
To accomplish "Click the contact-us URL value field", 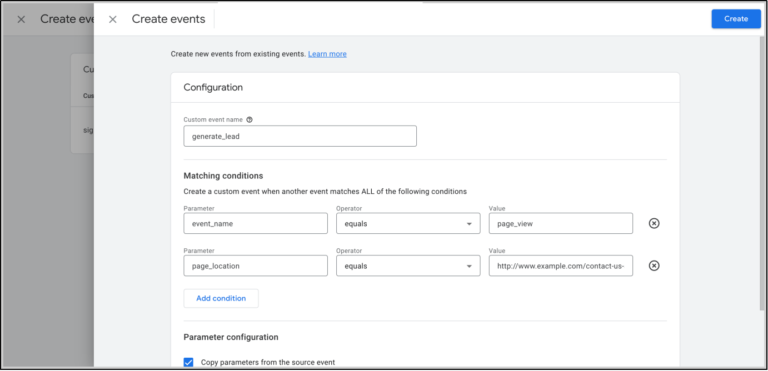I will point(561,266).
